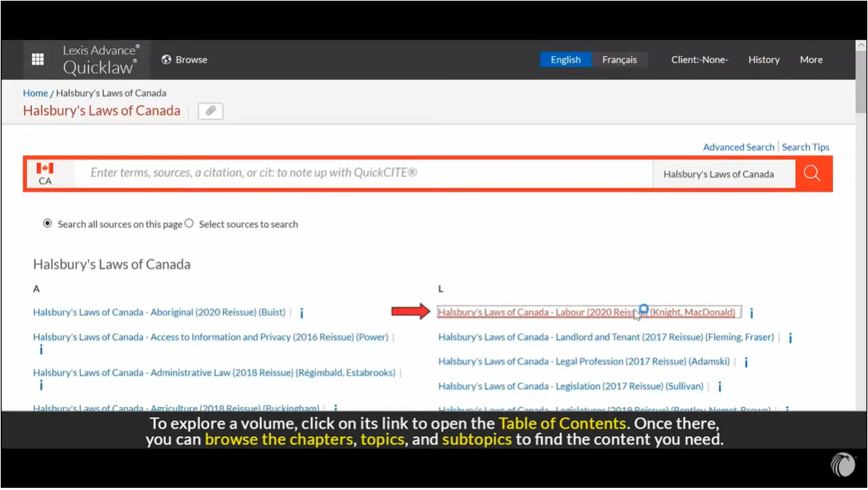Open the History menu
Viewport: 868px width, 490px height.
click(763, 60)
